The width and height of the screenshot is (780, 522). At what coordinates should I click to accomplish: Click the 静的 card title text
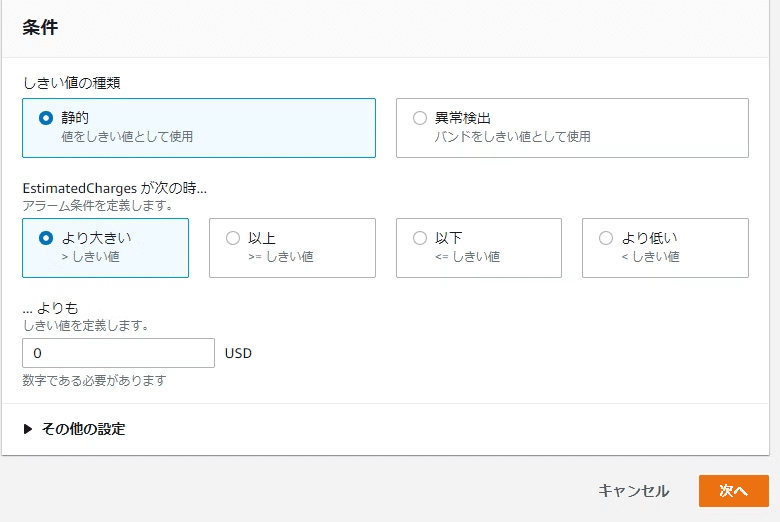[x=75, y=118]
